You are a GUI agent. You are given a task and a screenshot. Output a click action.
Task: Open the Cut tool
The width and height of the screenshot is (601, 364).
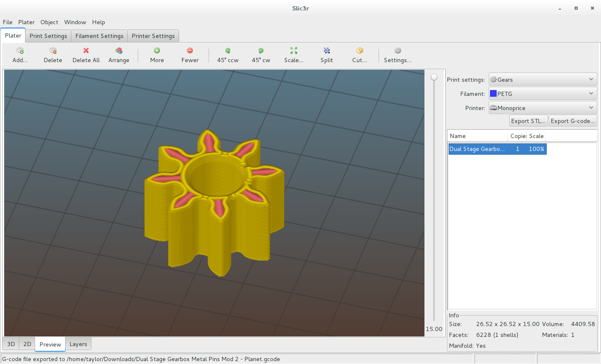point(360,51)
